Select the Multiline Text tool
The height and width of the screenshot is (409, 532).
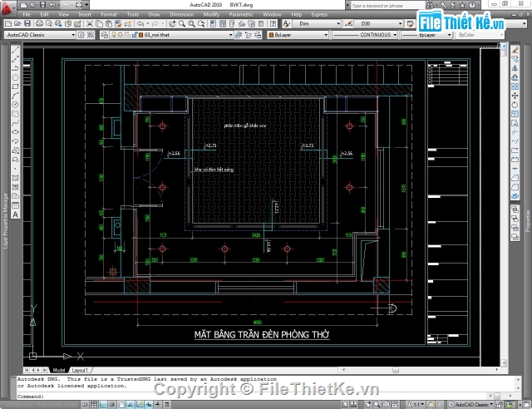[15, 214]
